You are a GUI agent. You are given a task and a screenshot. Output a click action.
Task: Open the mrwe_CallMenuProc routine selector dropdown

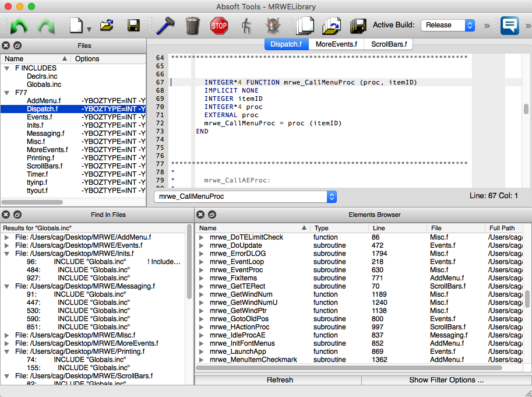(x=331, y=197)
